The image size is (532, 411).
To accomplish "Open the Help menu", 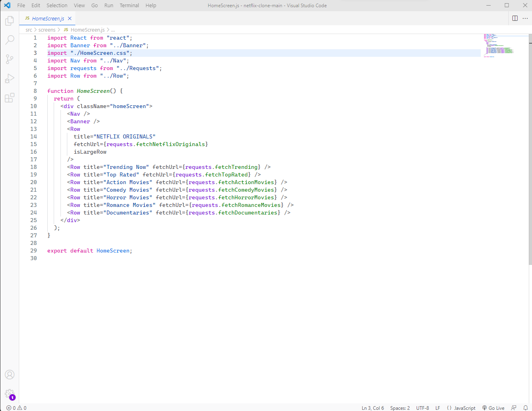I will click(151, 5).
